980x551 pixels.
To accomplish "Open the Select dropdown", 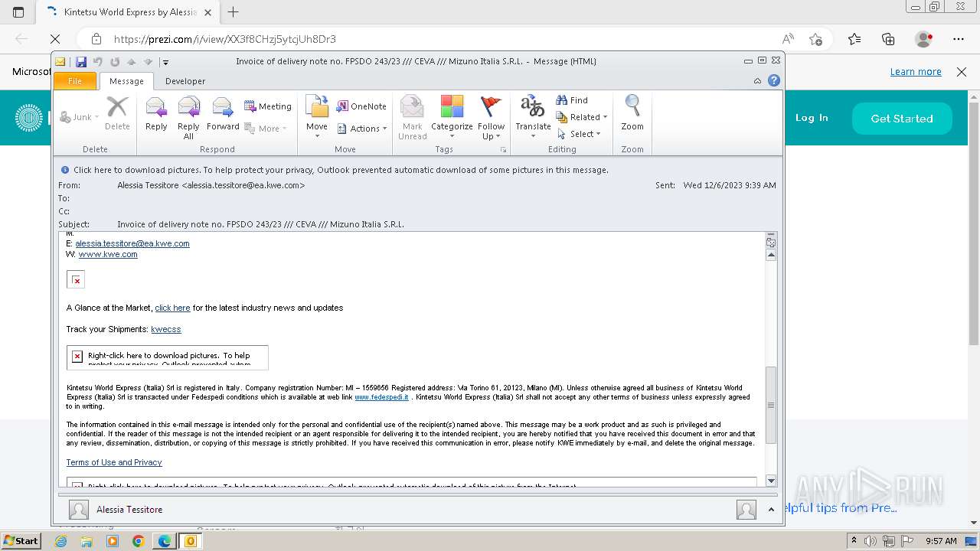I will pyautogui.click(x=580, y=134).
